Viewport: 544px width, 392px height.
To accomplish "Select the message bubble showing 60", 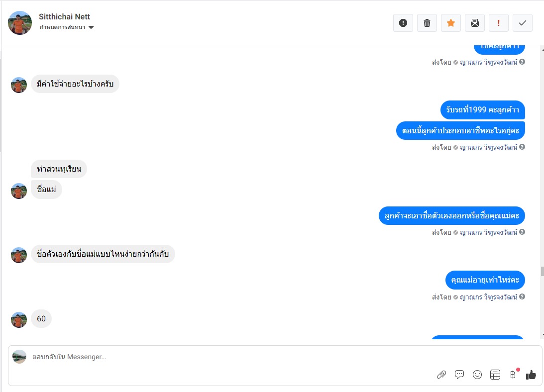I will [x=41, y=318].
